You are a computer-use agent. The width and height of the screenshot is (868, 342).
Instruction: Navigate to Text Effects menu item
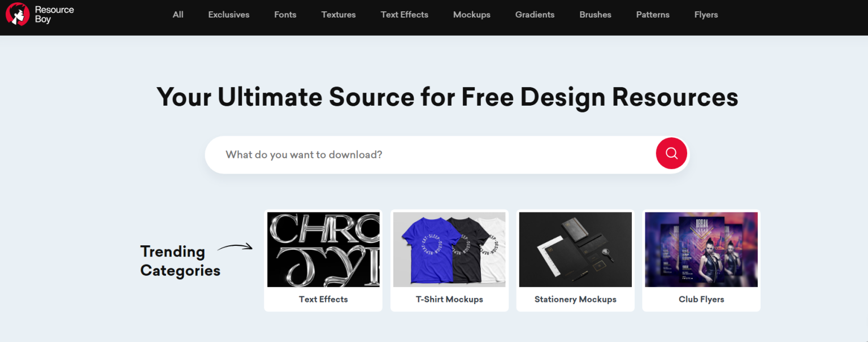[x=404, y=15]
